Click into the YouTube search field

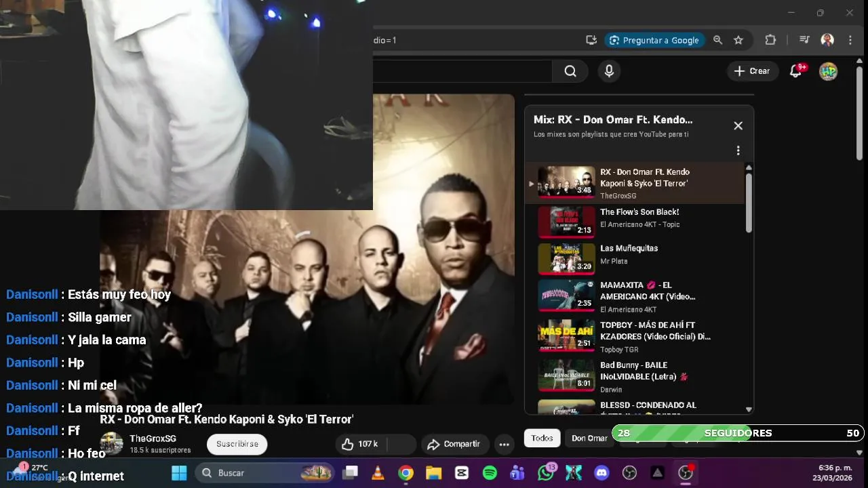click(x=462, y=71)
